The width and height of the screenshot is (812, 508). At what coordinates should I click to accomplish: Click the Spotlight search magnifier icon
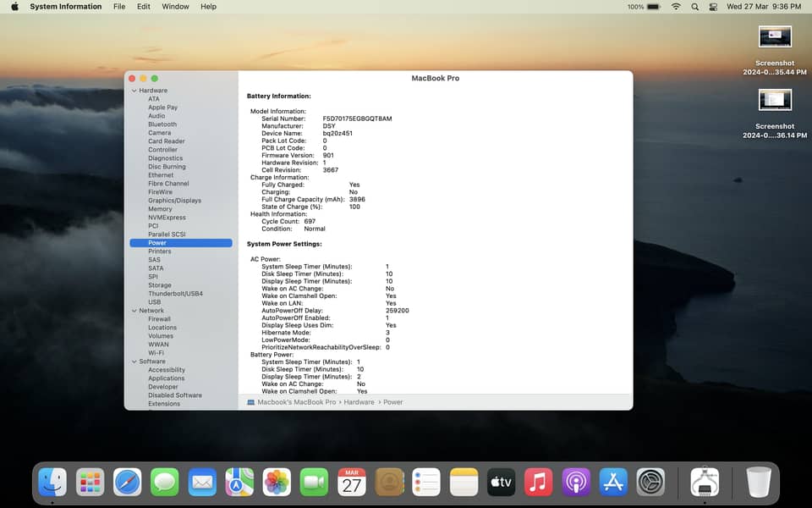695,7
